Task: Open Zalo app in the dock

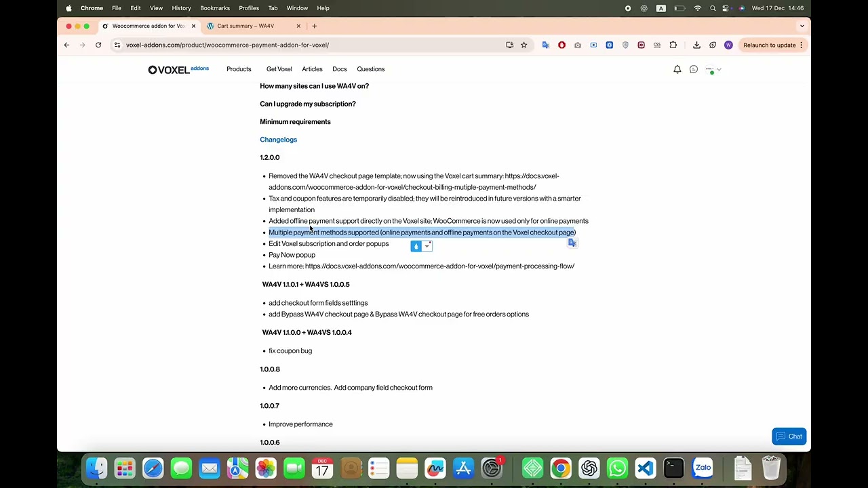Action: click(x=703, y=468)
